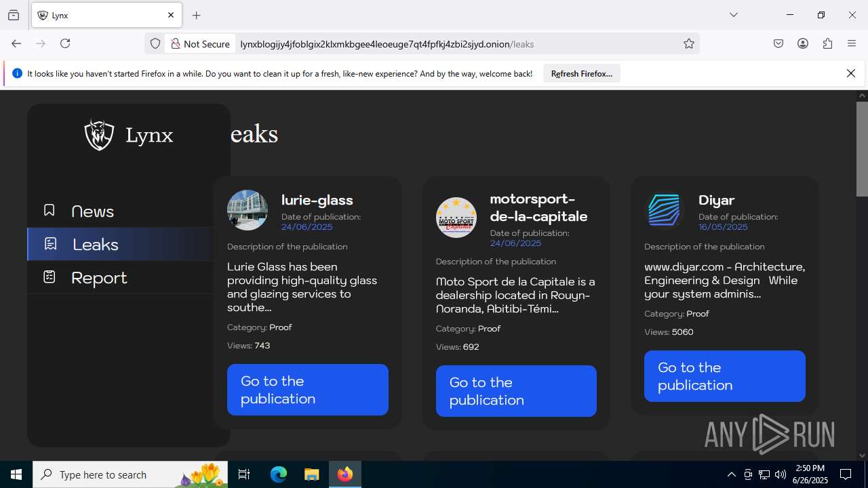Click the lurie-glass title
868x488 pixels.
point(317,200)
